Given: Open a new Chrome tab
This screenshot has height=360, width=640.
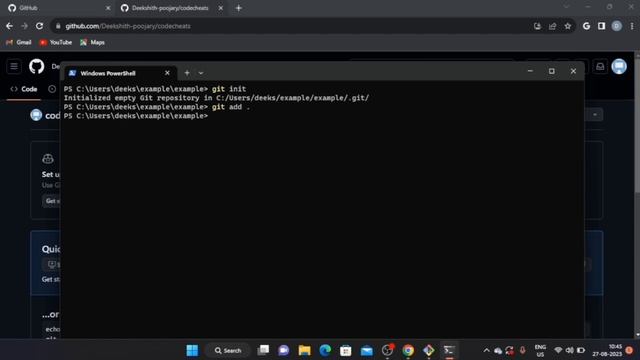Looking at the screenshot, I should tap(239, 8).
